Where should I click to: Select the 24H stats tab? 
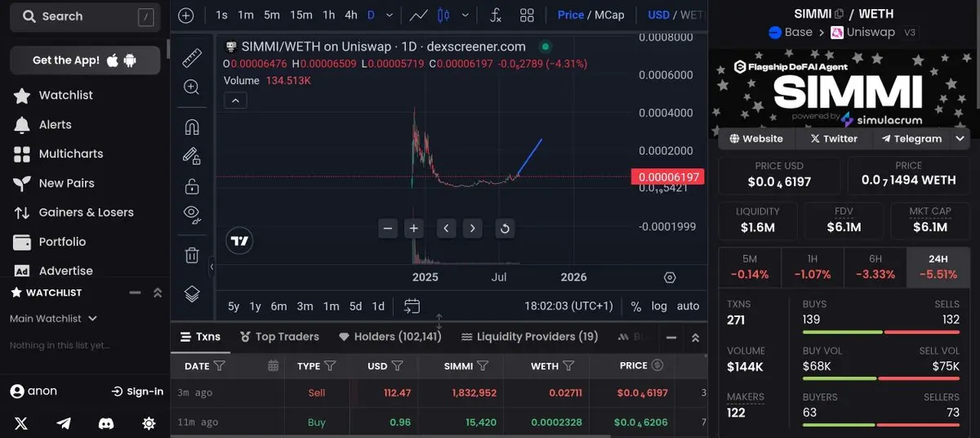tap(938, 267)
